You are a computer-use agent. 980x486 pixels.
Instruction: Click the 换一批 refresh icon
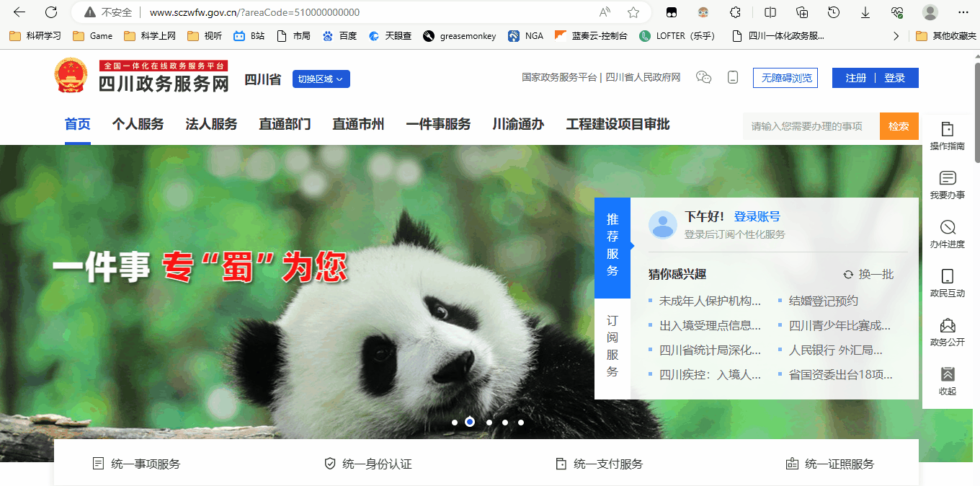(848, 275)
